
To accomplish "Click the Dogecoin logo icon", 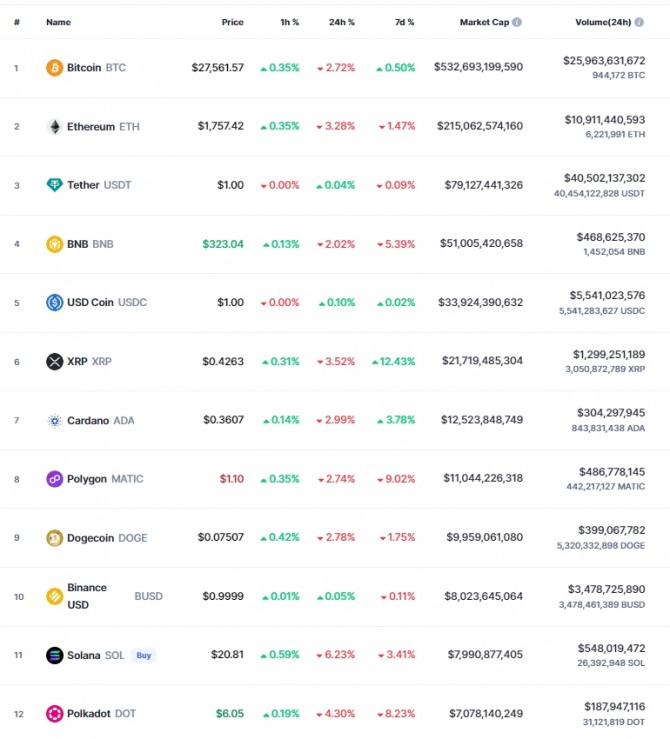I will point(55,538).
